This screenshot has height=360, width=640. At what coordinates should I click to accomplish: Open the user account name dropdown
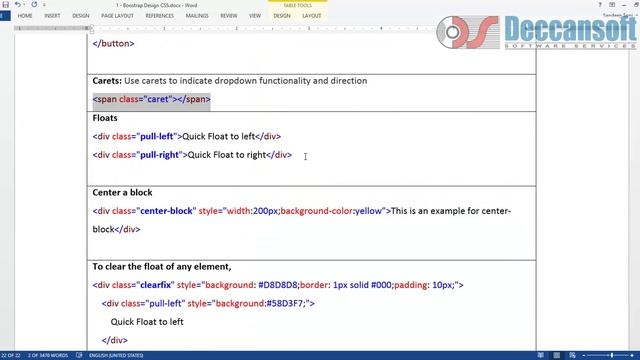coord(620,15)
